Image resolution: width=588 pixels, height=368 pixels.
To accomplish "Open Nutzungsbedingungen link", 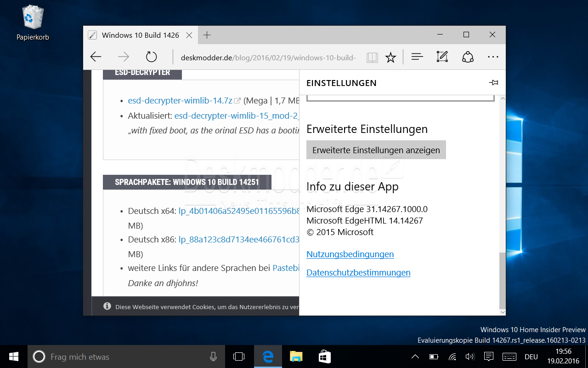I will 350,254.
